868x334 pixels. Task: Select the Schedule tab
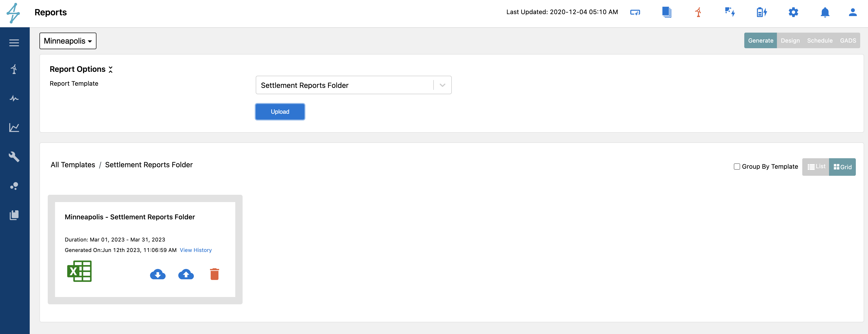(x=820, y=40)
